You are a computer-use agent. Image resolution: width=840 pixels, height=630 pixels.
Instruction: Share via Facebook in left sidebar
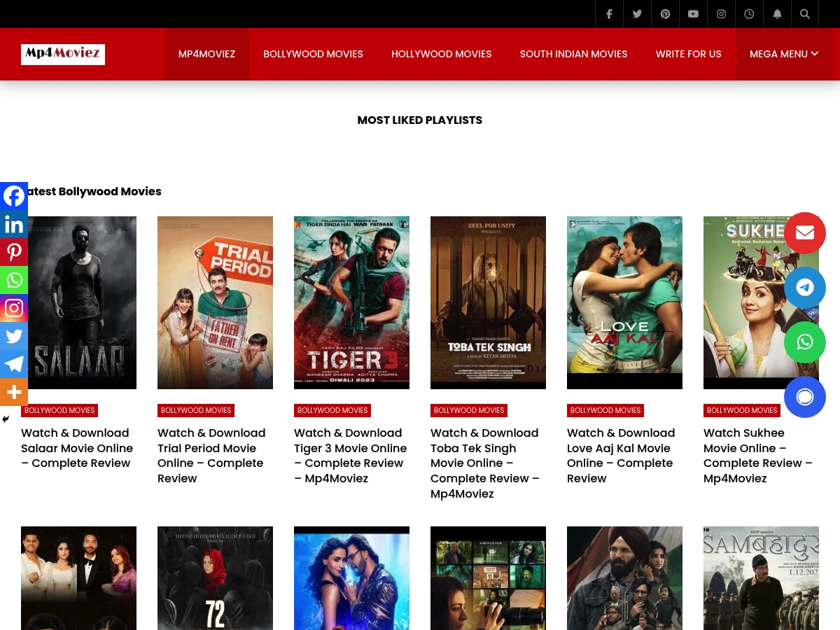[x=14, y=196]
